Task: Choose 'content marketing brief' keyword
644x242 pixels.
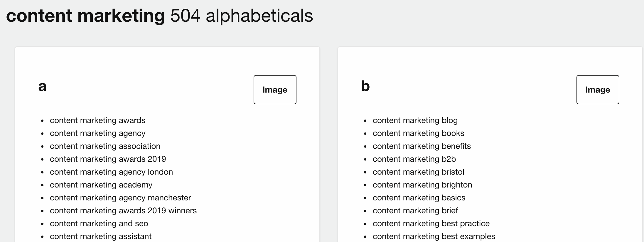Action: [415, 211]
